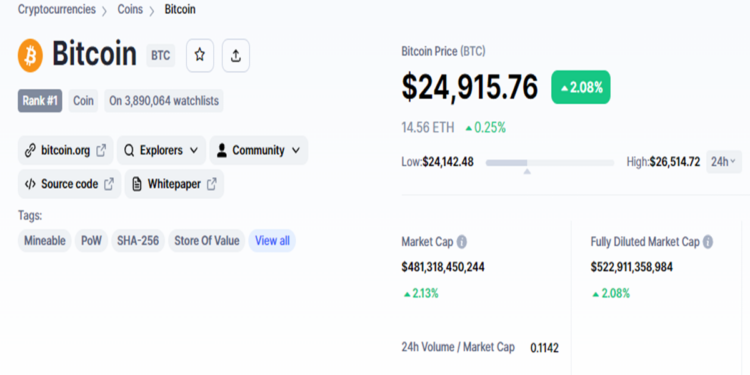The width and height of the screenshot is (750, 375).
Task: Click the Low $24,142.48 value
Action: (x=438, y=162)
